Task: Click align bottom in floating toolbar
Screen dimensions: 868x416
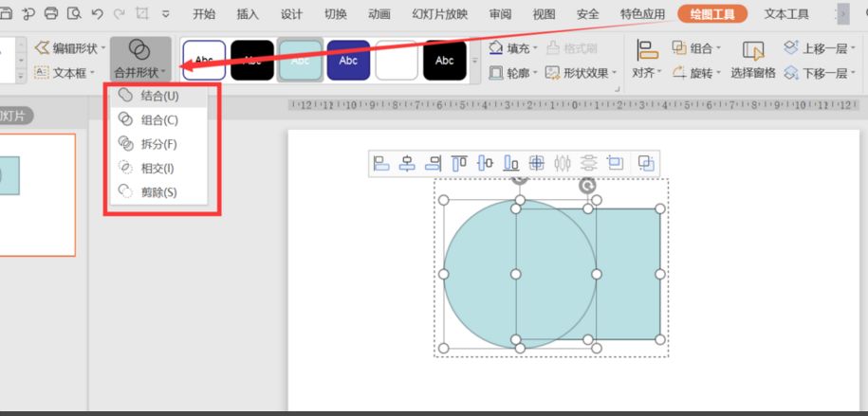Action: tap(511, 163)
